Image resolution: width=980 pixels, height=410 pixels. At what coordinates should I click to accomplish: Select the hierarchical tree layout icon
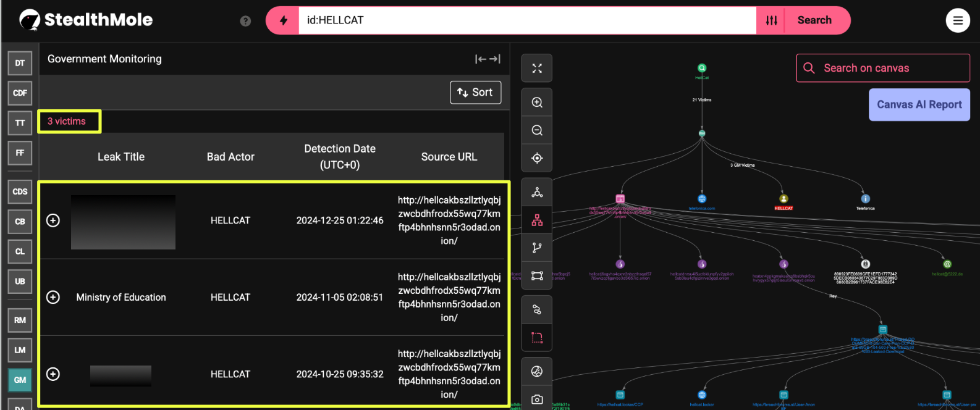click(537, 220)
